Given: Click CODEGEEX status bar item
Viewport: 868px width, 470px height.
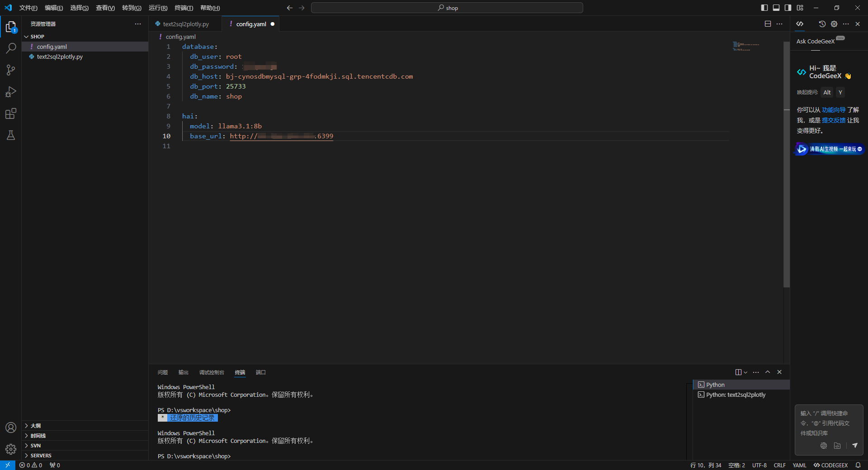Looking at the screenshot, I should point(830,465).
